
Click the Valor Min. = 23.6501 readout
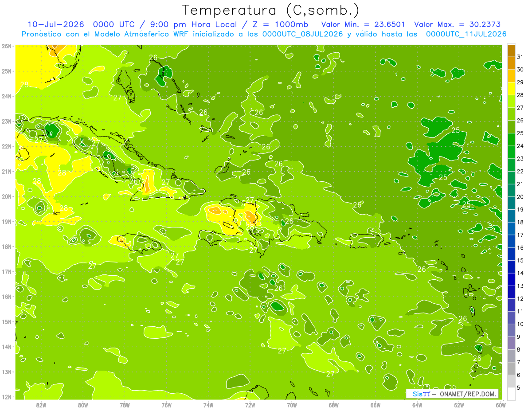(x=363, y=24)
